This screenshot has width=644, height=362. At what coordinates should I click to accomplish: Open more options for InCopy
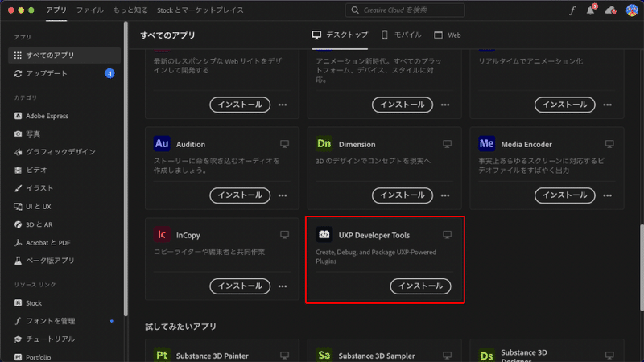283,286
